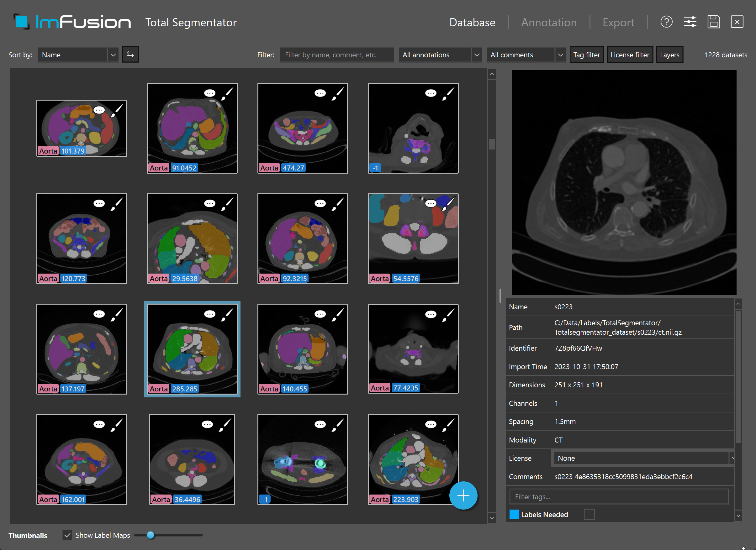Expand the All annotations dropdown

[440, 55]
